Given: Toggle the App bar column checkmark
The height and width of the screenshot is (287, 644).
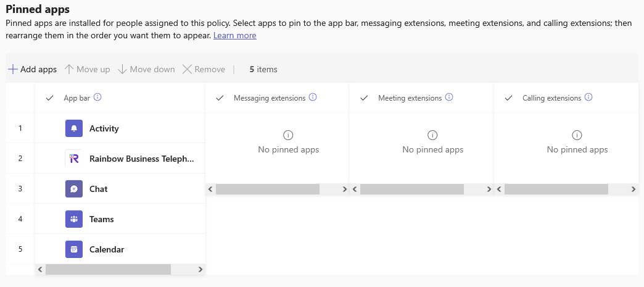Looking at the screenshot, I should pos(50,98).
